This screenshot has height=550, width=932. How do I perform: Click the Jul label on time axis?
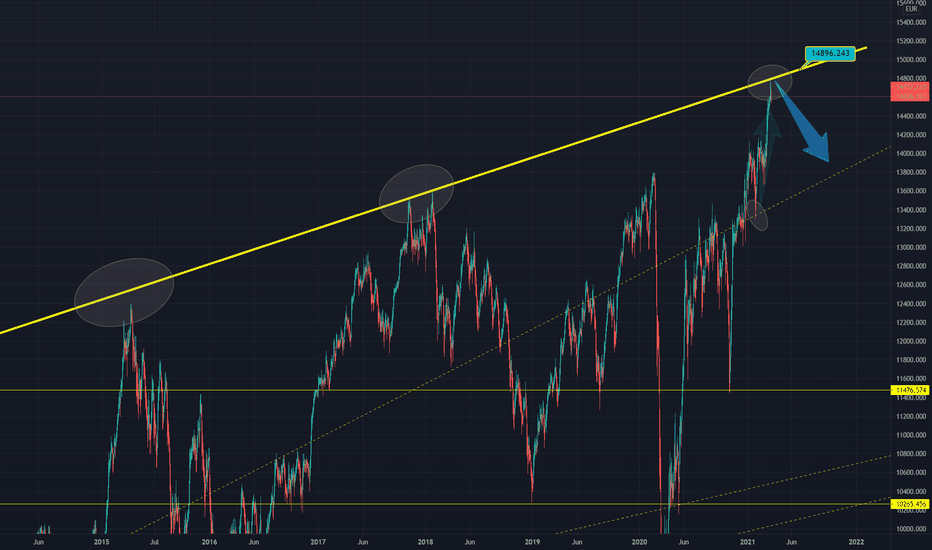point(155,542)
